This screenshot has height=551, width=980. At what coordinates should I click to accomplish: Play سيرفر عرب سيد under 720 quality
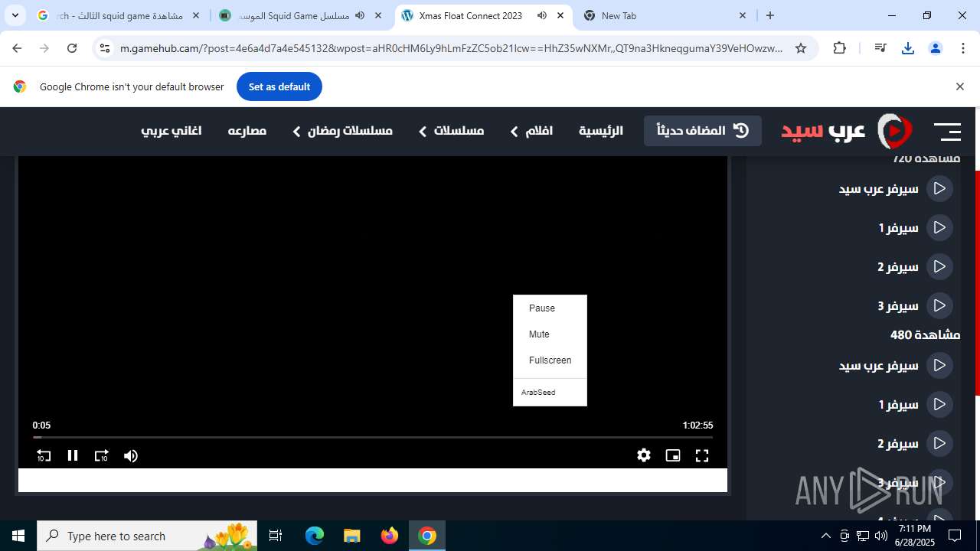(896, 188)
